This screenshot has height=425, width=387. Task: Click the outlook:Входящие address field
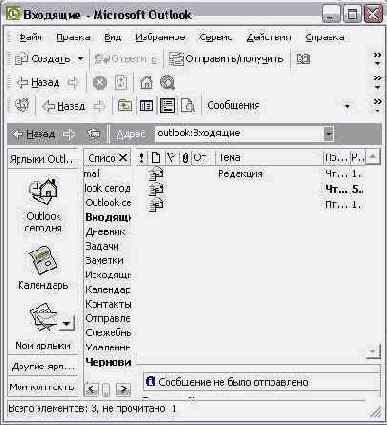click(240, 133)
